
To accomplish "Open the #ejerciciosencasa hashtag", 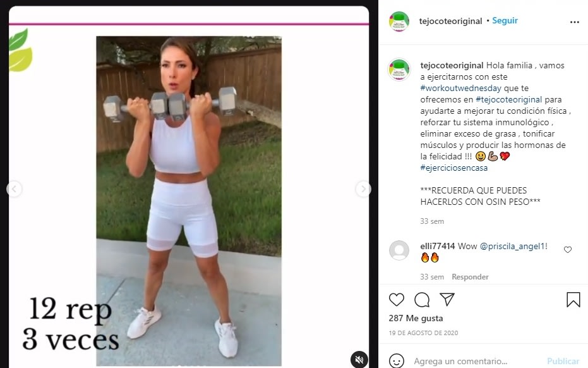I will (x=453, y=168).
